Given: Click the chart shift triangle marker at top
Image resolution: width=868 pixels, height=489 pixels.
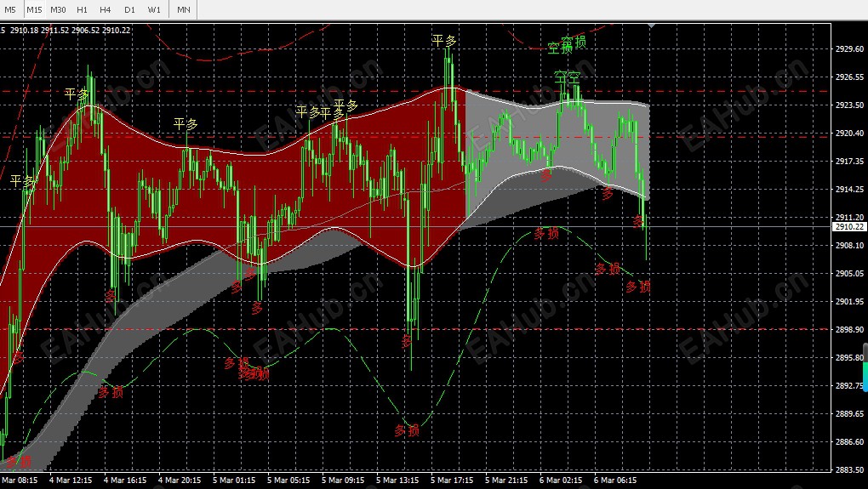Looking at the screenshot, I should click(x=651, y=26).
